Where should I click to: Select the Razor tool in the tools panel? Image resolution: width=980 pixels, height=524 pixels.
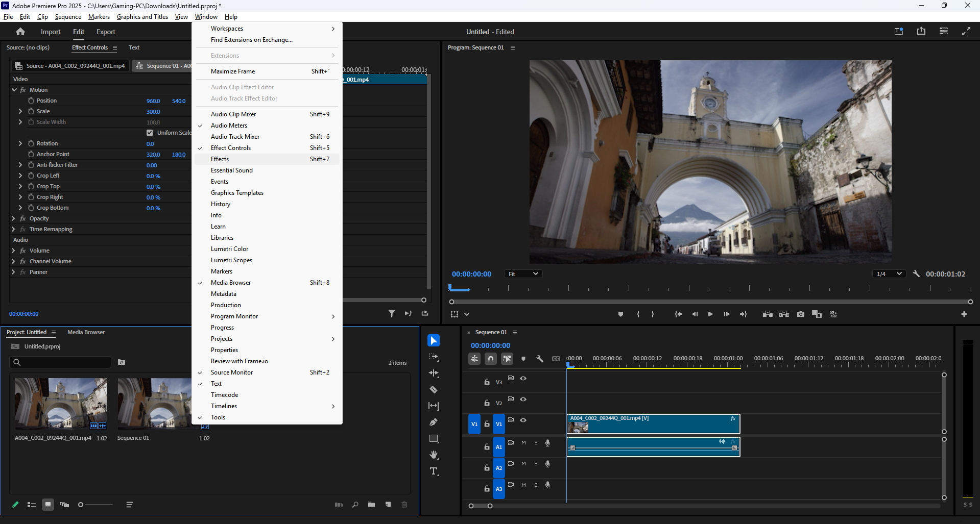coord(434,390)
